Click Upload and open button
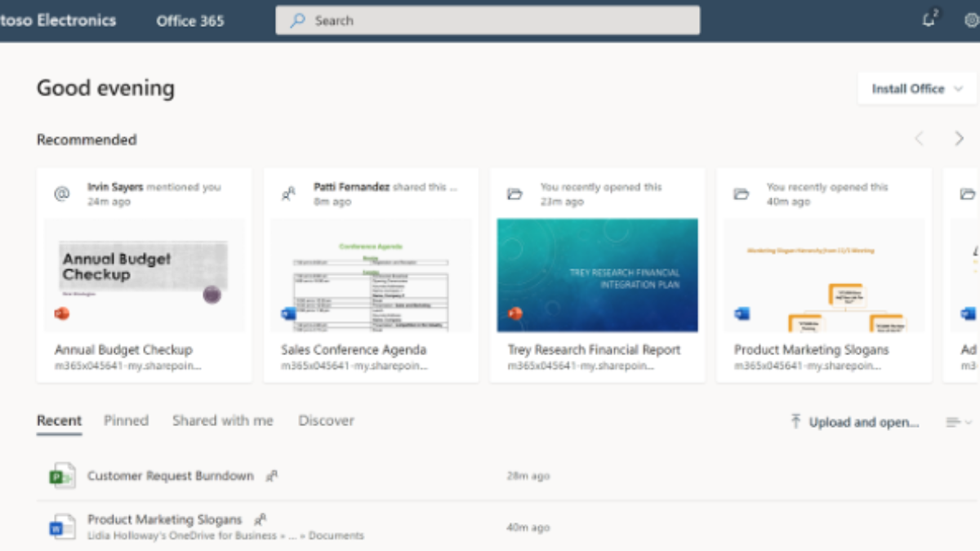Screen dimensions: 980x551 863,422
